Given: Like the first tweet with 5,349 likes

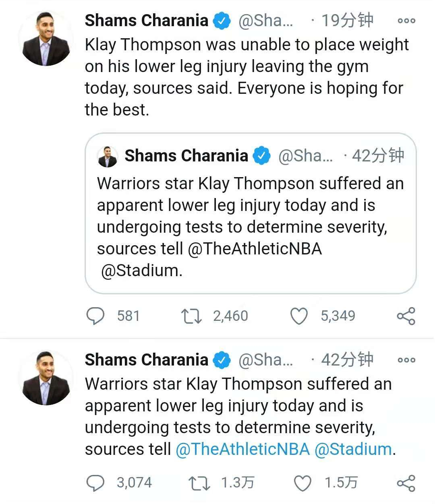Looking at the screenshot, I should (x=299, y=316).
